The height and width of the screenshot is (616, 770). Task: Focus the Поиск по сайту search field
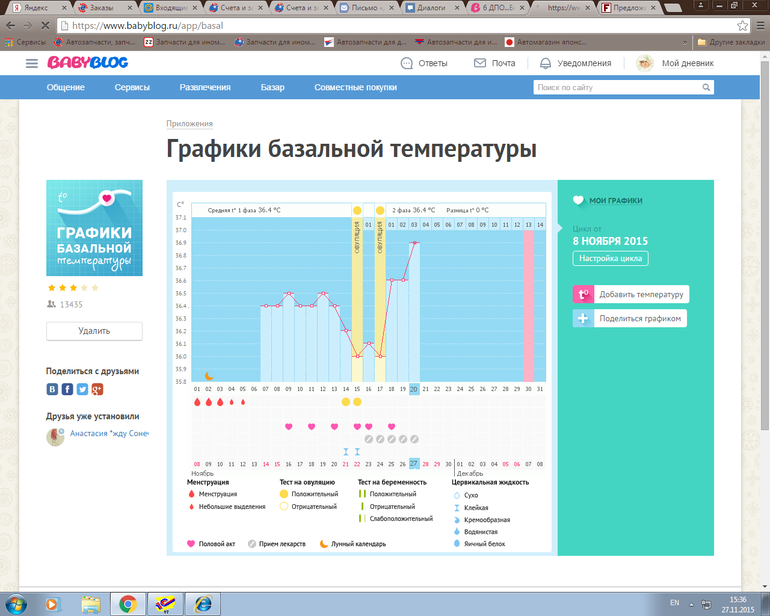(x=616, y=88)
